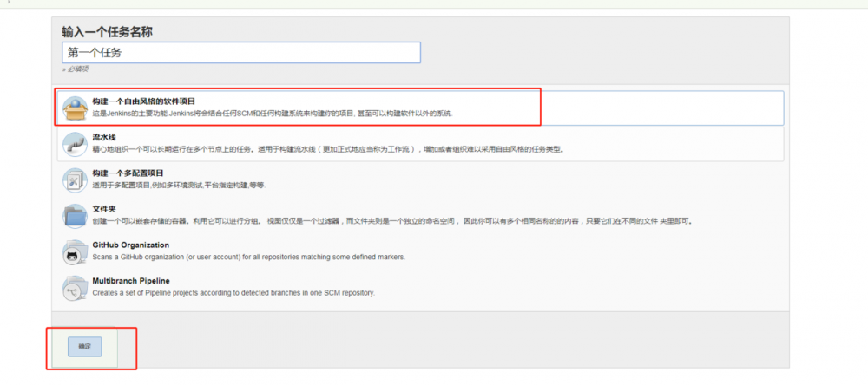Image resolution: width=868 pixels, height=385 pixels.
Task: Select the freestyle software project box icon
Action: pyautogui.click(x=75, y=108)
